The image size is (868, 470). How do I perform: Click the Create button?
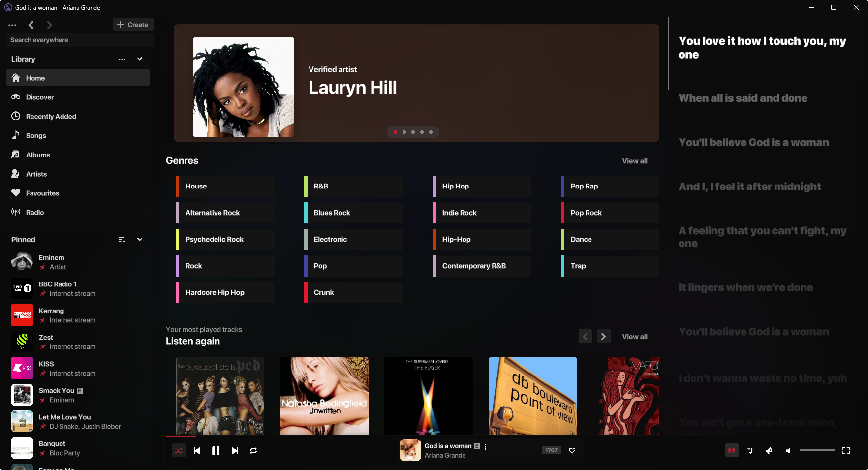click(133, 25)
